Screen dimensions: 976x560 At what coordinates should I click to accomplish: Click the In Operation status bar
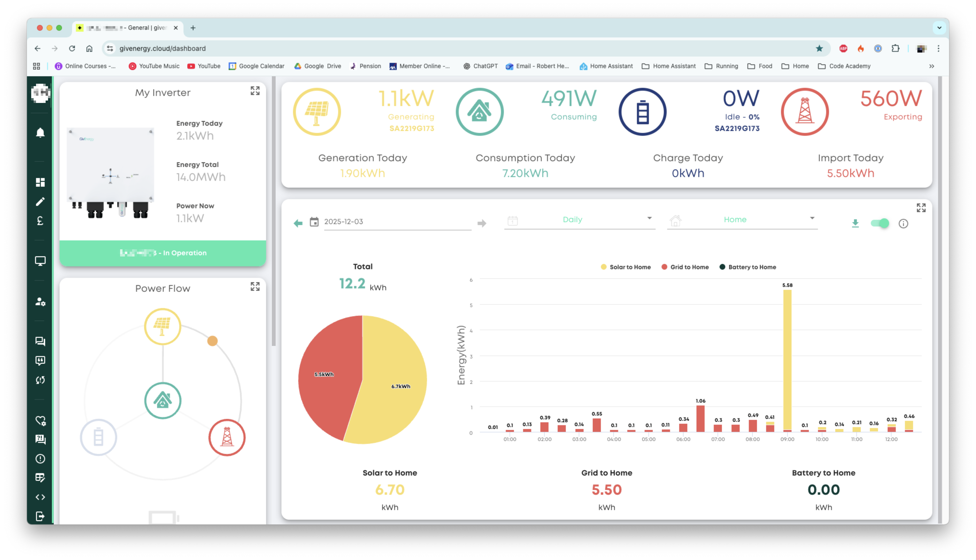click(x=163, y=253)
